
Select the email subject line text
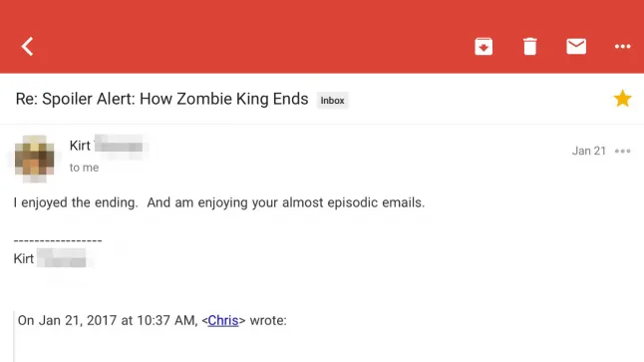coord(161,99)
